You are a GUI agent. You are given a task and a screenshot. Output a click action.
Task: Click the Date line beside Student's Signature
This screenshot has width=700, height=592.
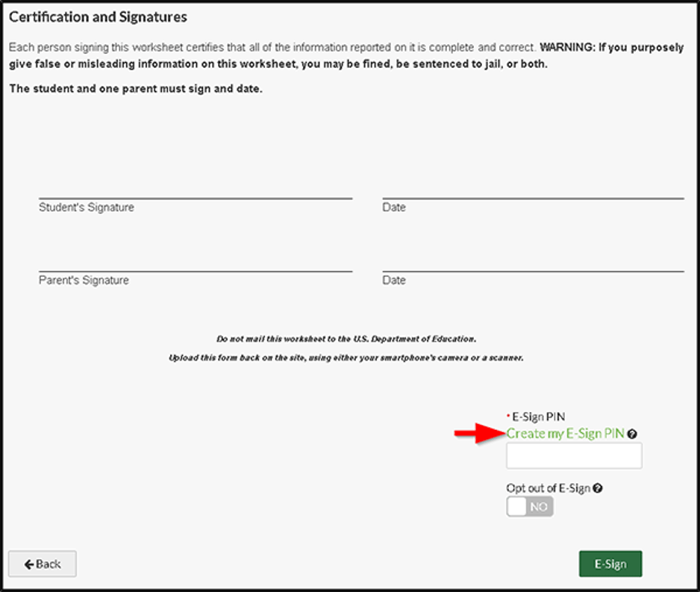[533, 199]
